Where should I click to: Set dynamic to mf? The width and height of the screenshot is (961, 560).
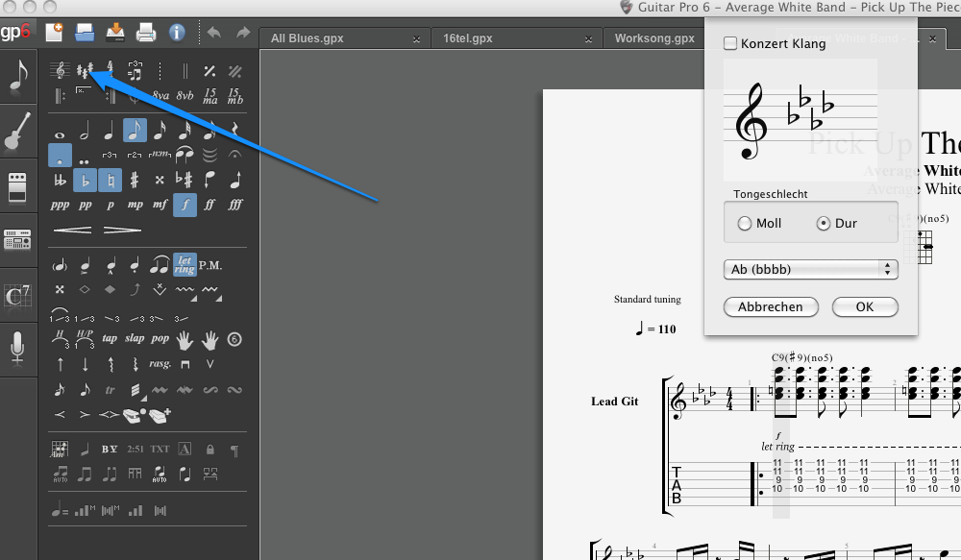[160, 206]
